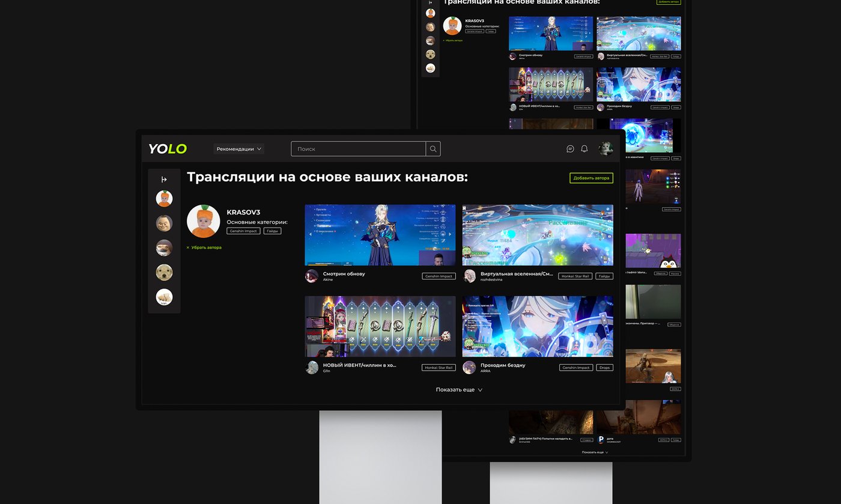
Task: Click ARRA's streamer avatar in the front window
Action: click(469, 368)
